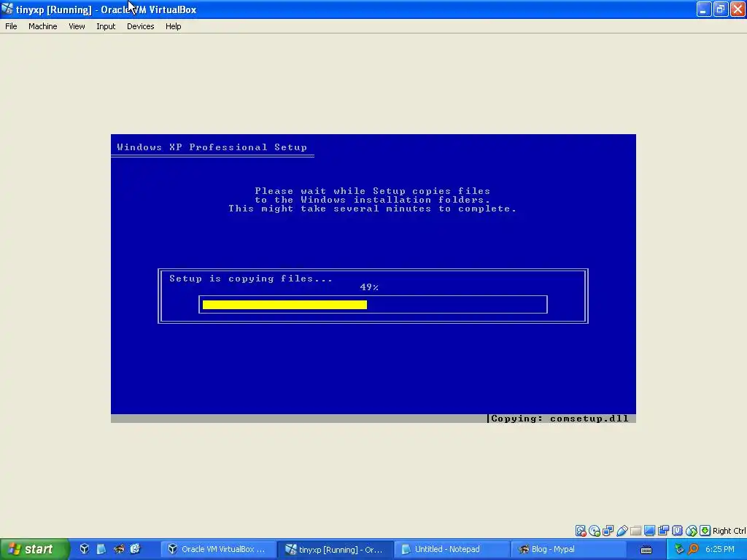The height and width of the screenshot is (560, 747).
Task: Click the Start button
Action: tap(34, 549)
